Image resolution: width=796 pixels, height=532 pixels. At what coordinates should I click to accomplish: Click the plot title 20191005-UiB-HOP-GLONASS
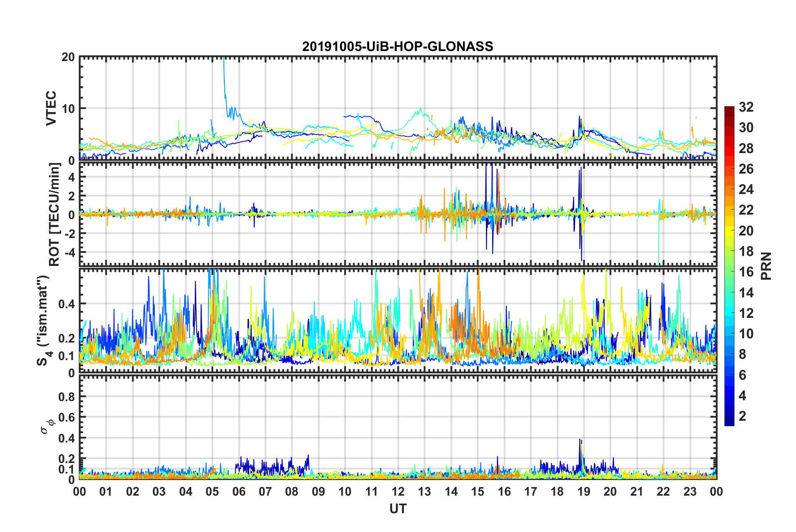click(x=398, y=46)
